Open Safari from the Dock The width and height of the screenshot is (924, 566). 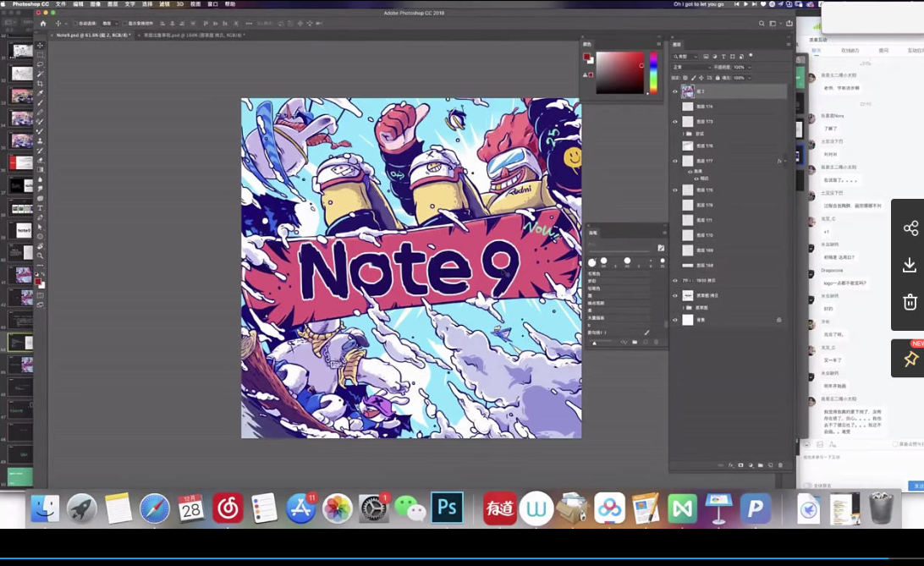(154, 508)
